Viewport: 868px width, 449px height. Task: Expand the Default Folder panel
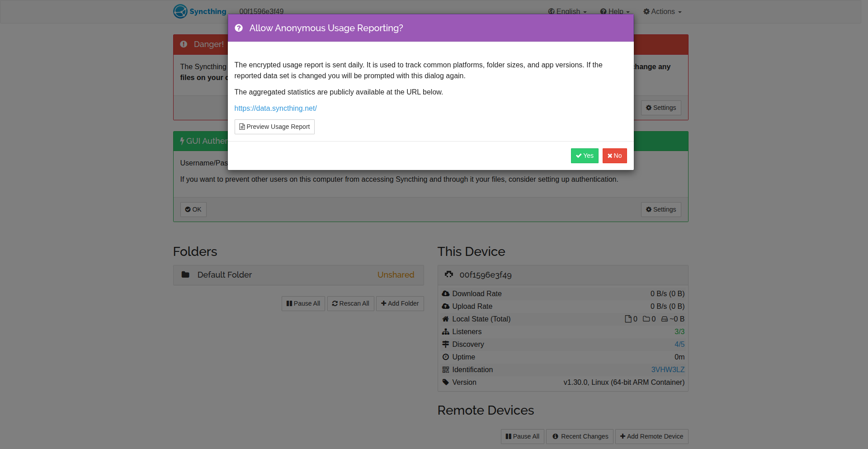click(x=298, y=275)
